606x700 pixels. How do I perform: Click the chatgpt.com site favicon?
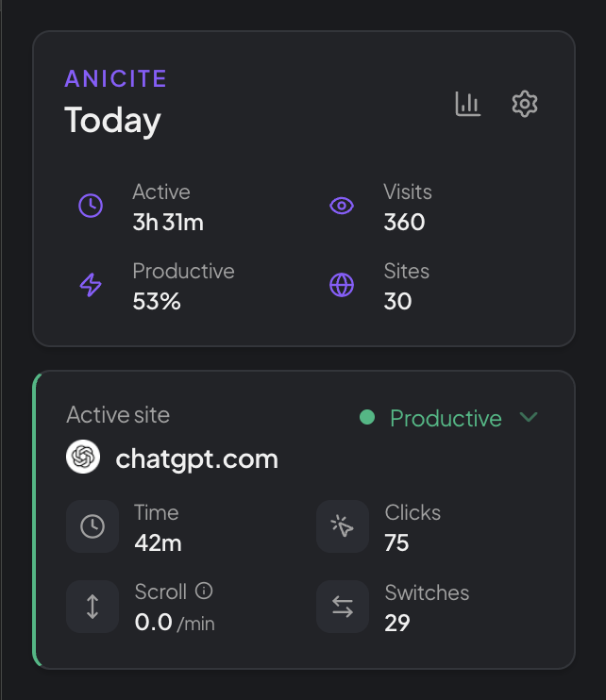pyautogui.click(x=83, y=458)
